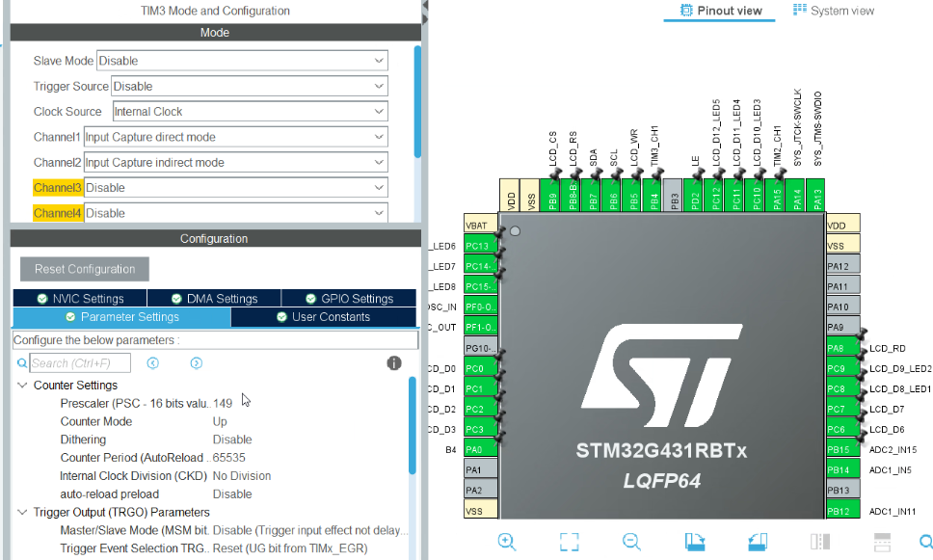Image resolution: width=933 pixels, height=560 pixels.
Task: Open the NVIC Settings tab
Action: tap(80, 299)
